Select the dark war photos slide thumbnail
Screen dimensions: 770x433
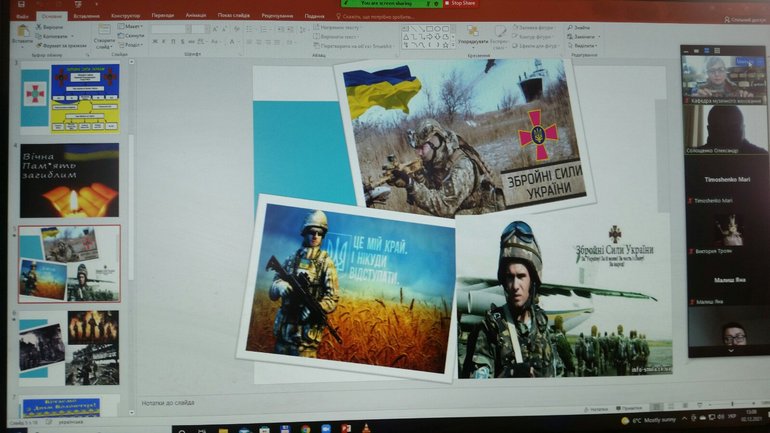coord(69,348)
